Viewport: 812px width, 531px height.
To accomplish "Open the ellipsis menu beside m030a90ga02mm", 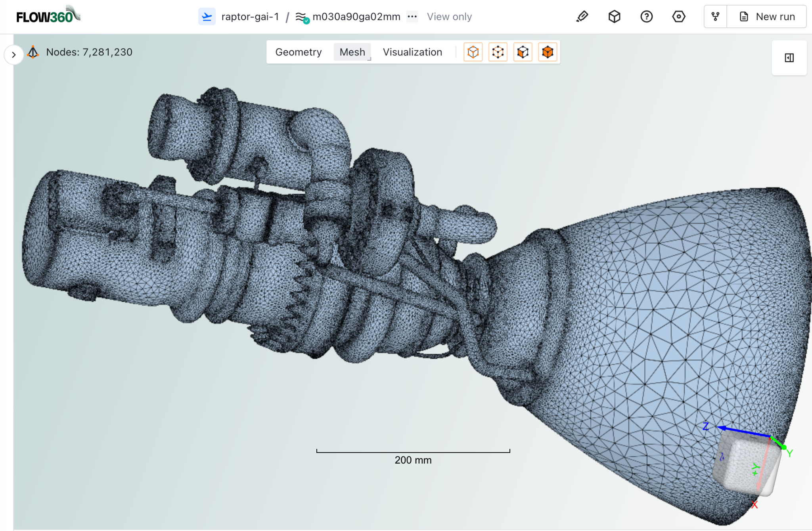I will click(x=412, y=17).
